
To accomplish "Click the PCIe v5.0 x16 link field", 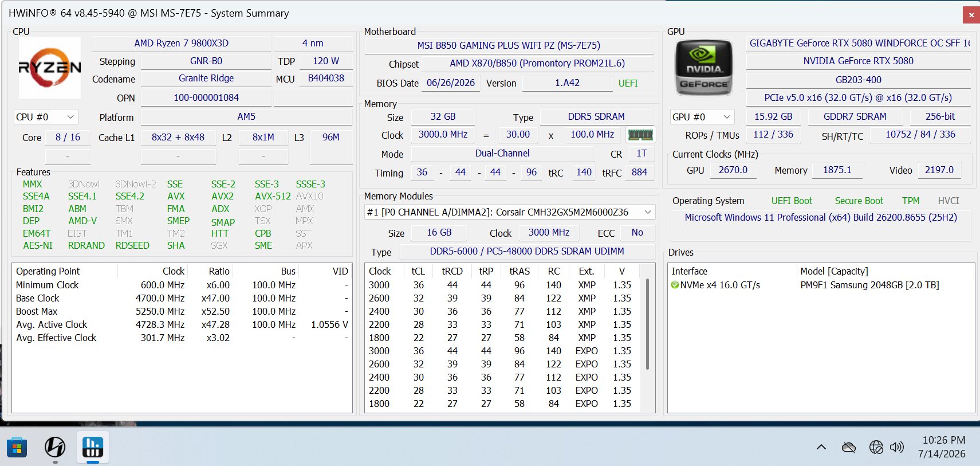I will pyautogui.click(x=858, y=98).
